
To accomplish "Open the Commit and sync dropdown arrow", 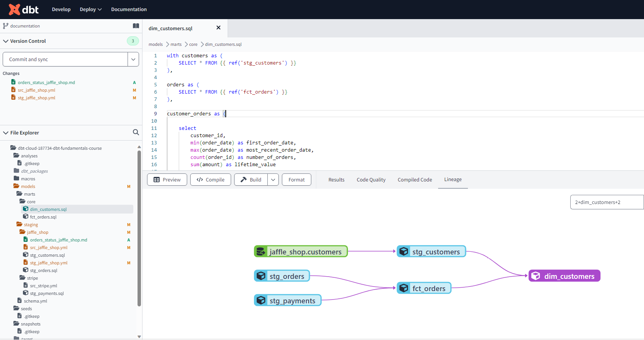I will pos(133,59).
